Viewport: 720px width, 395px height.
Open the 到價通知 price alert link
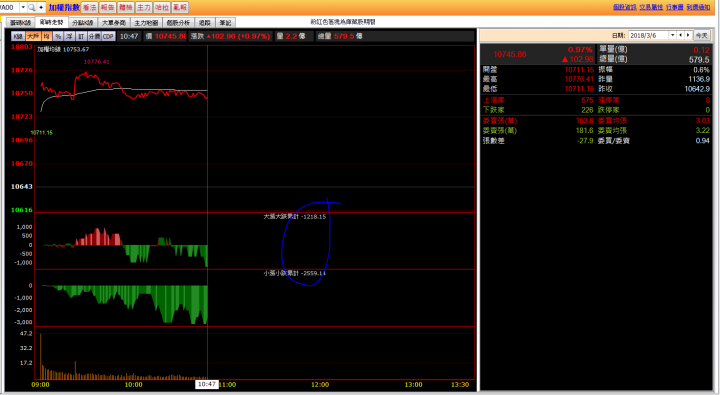(x=698, y=7)
